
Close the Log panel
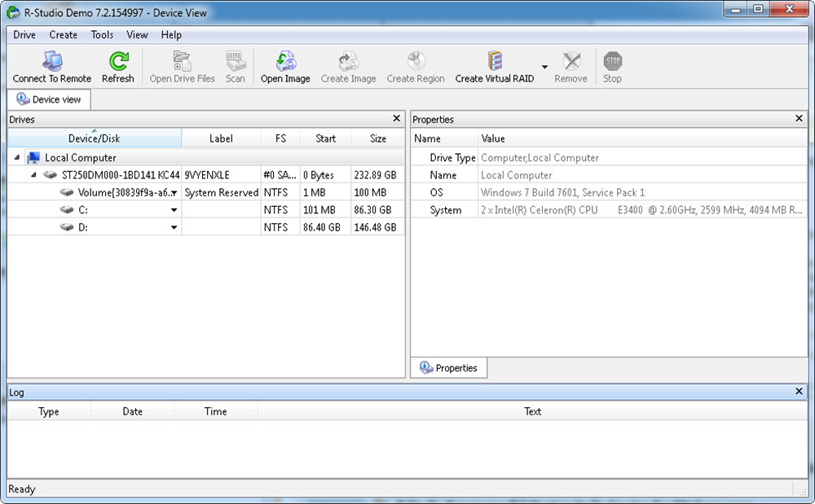click(x=800, y=392)
